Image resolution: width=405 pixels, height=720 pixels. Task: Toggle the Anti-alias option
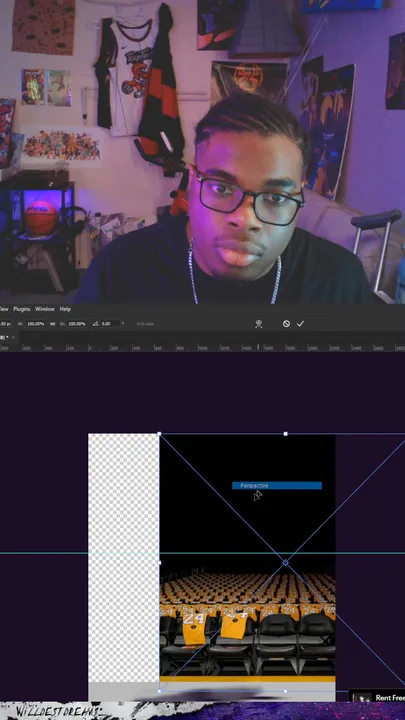145,324
